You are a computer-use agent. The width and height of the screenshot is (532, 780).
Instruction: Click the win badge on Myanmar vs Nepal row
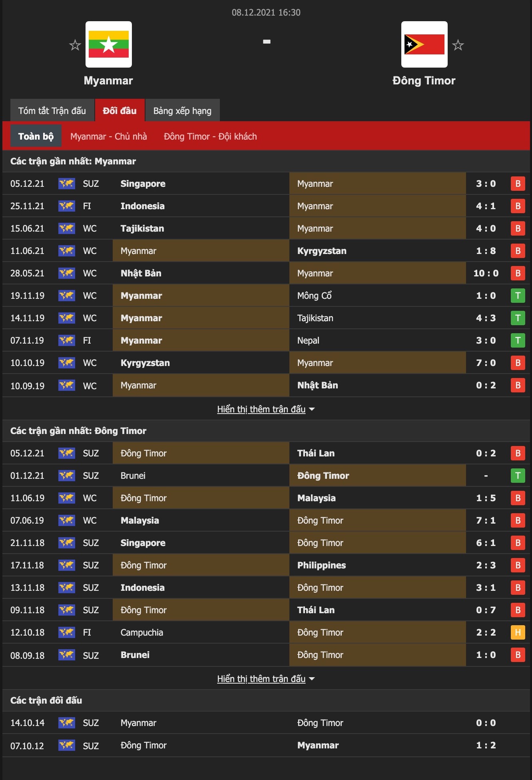(518, 340)
